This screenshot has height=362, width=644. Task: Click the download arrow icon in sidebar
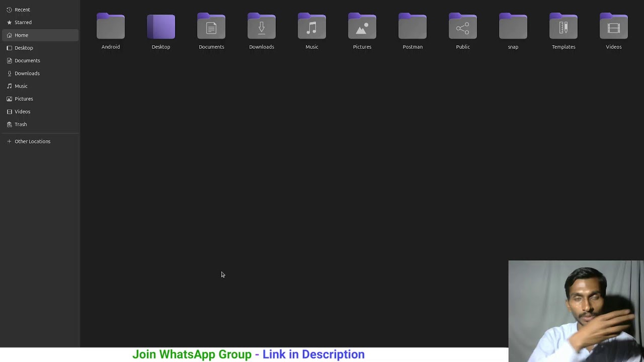click(x=9, y=73)
